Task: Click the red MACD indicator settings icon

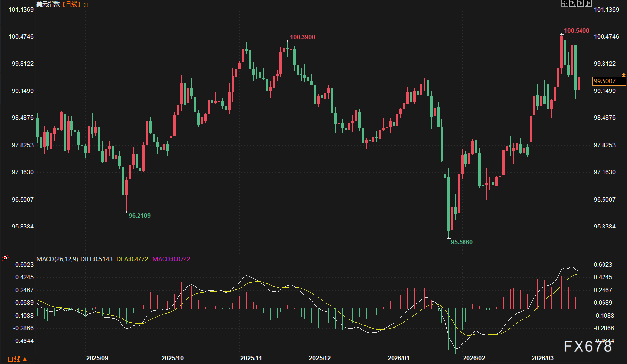Action: point(5,258)
